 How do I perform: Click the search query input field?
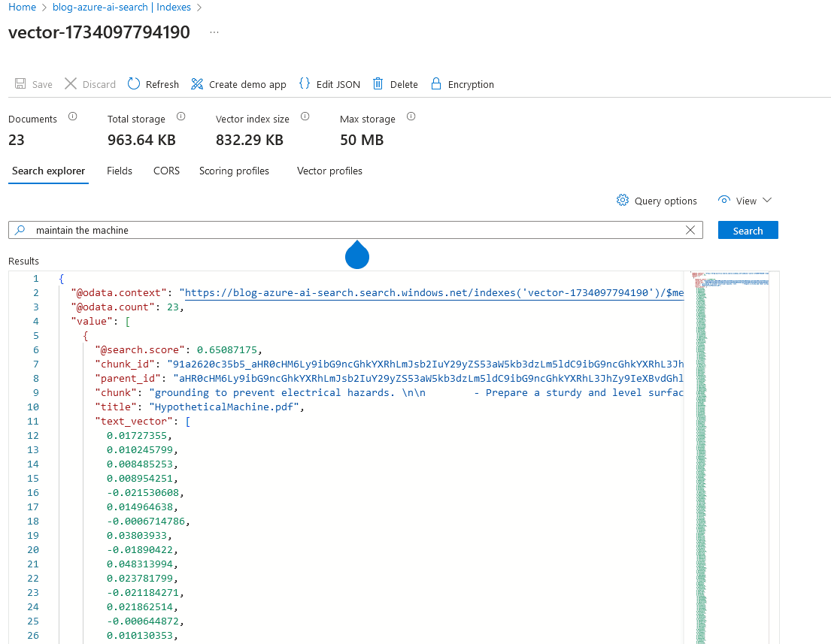[x=356, y=230]
